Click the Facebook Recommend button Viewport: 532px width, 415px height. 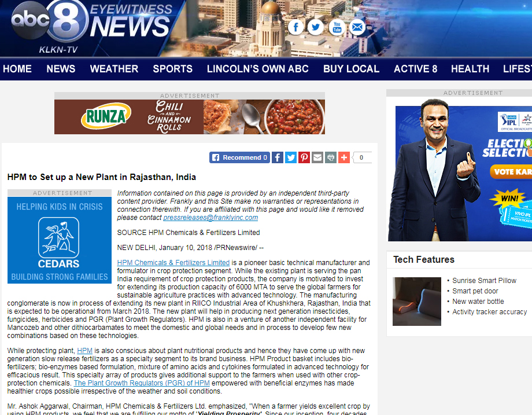coord(239,157)
